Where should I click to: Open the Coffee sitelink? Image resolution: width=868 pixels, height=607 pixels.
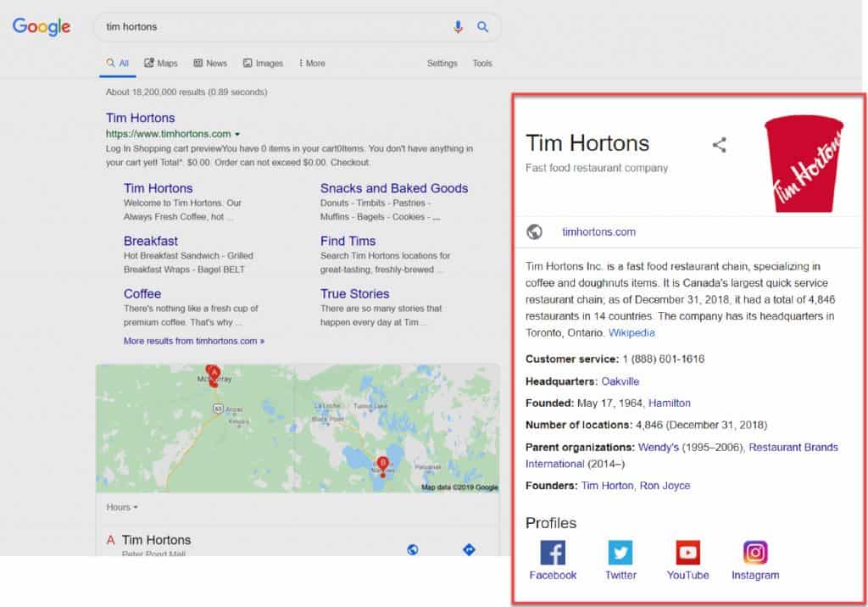(142, 293)
